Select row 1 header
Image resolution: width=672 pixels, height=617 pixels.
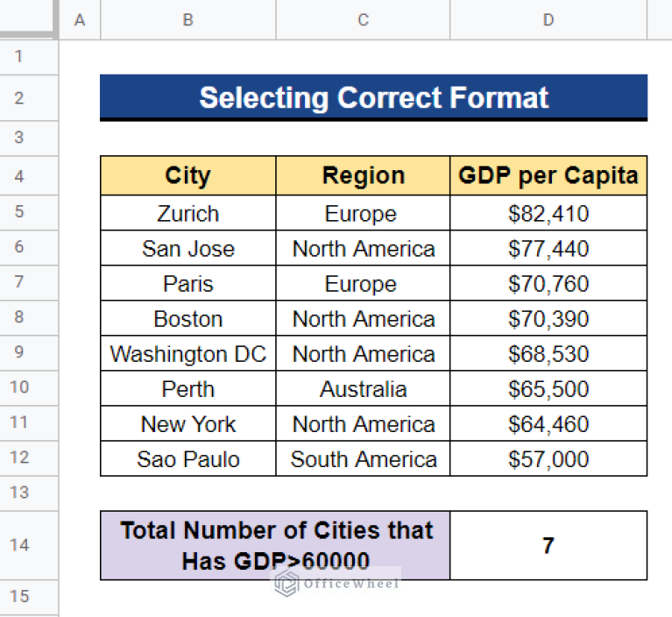(x=29, y=57)
